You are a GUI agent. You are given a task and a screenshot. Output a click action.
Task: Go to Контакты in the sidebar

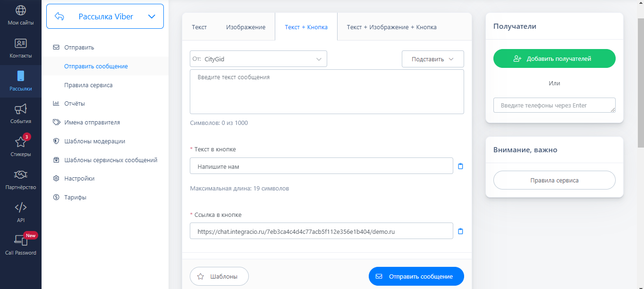(21, 44)
